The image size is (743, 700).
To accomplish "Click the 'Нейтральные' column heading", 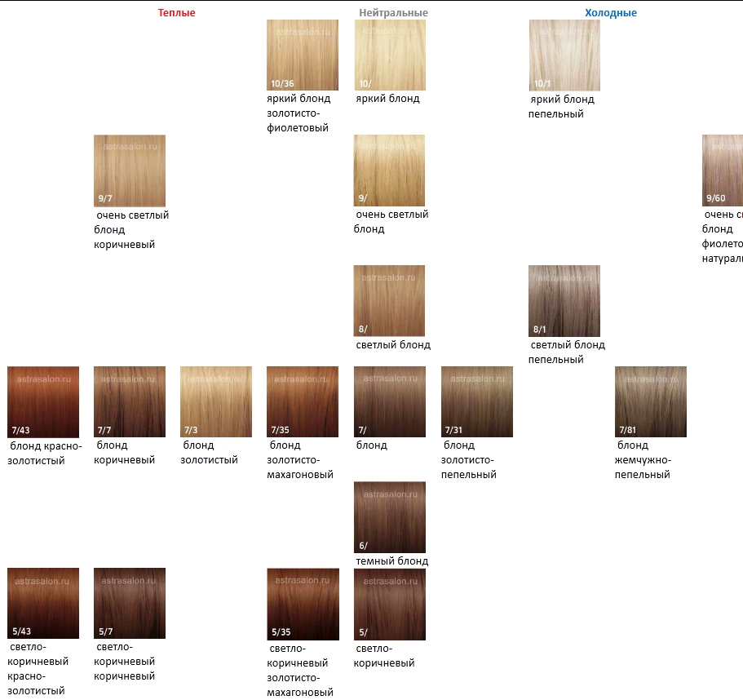I will tap(393, 13).
